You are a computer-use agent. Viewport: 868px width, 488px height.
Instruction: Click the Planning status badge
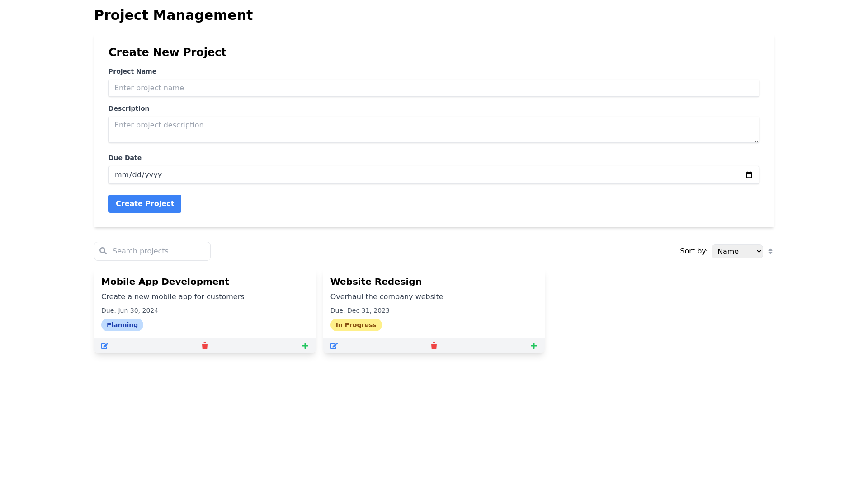[x=122, y=325]
